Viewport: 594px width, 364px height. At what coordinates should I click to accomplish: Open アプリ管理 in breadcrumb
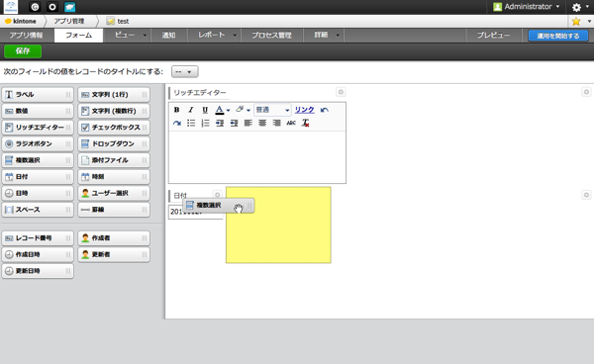tap(69, 21)
